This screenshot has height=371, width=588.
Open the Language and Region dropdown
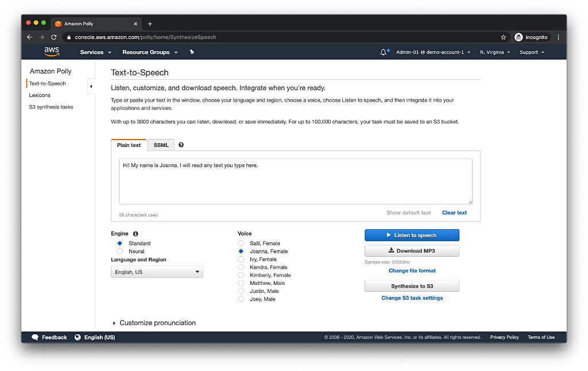157,272
